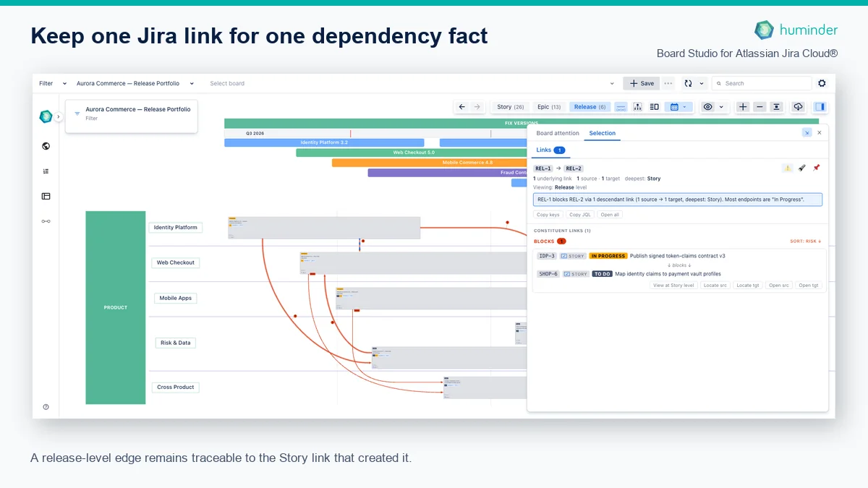Click the Aurora Commerce filter card

(x=132, y=116)
